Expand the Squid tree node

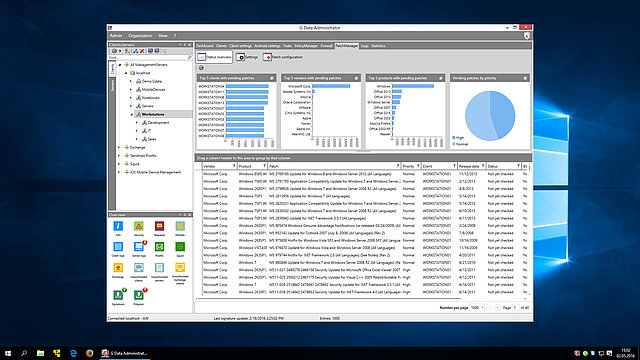point(119,164)
